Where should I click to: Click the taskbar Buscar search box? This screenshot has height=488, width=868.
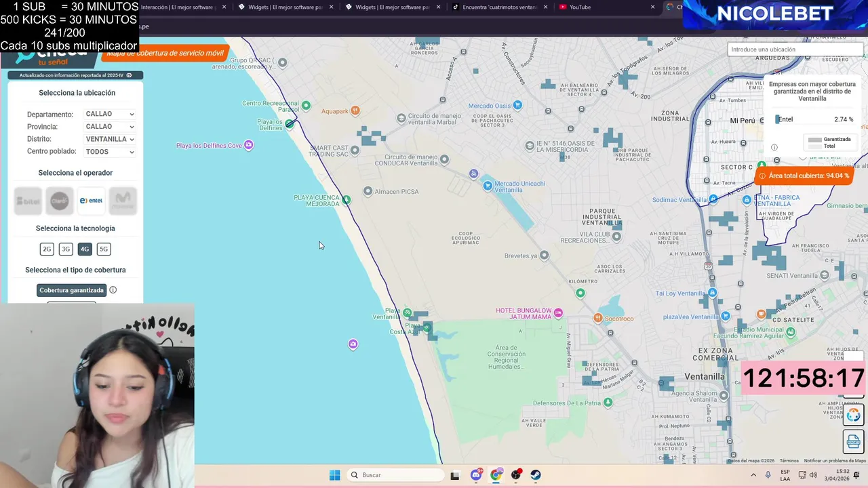click(395, 475)
